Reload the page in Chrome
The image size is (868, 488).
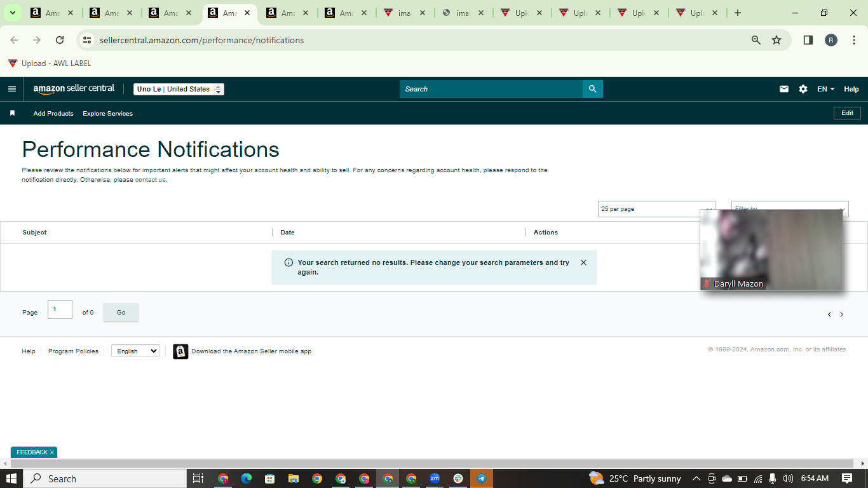point(60,40)
